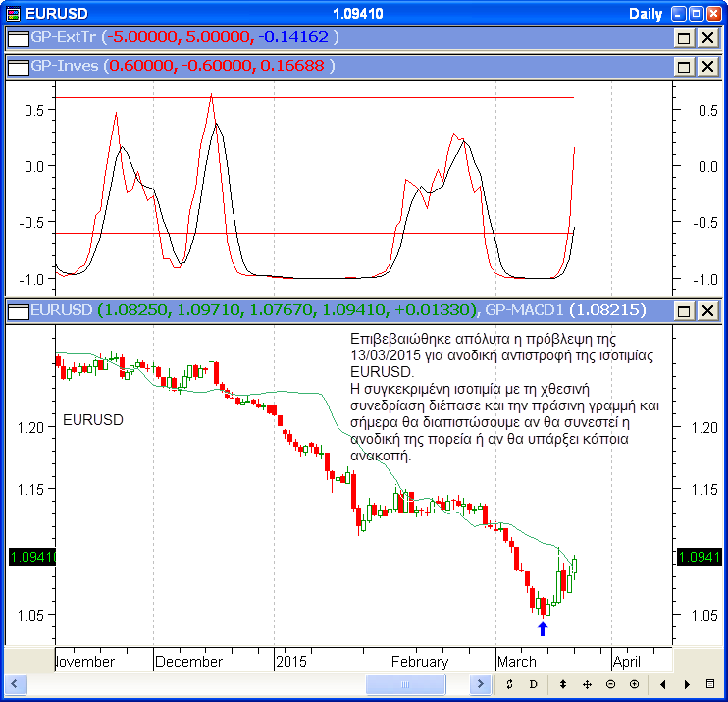The height and width of the screenshot is (702, 728).
Task: Click the four-way pan arrows icon
Action: coord(587,684)
